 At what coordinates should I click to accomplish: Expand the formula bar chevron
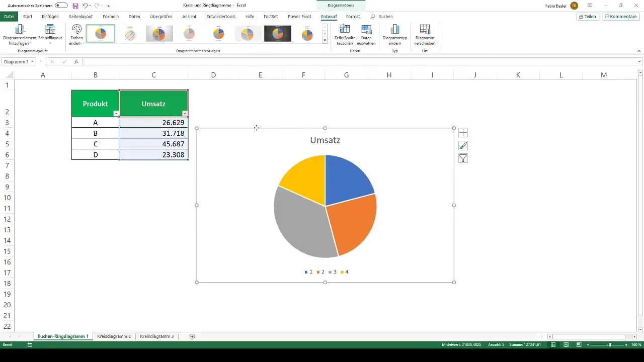[639, 62]
